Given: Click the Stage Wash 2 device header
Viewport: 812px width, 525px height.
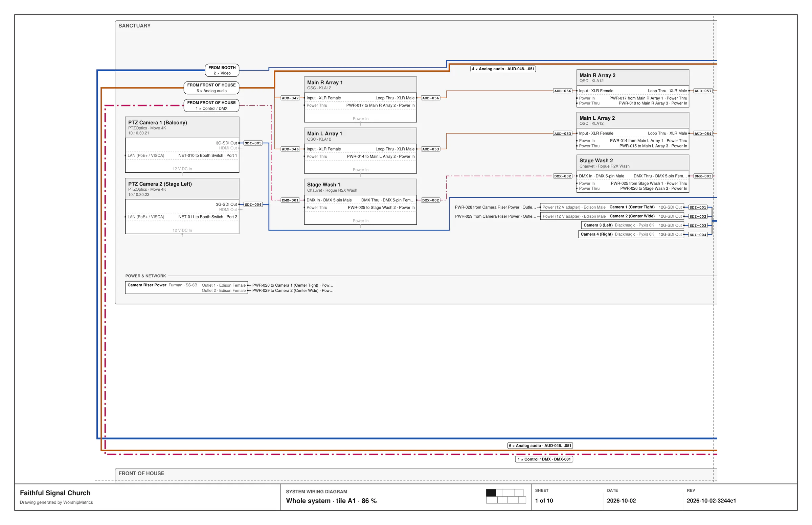Looking at the screenshot, I should pyautogui.click(x=633, y=163).
